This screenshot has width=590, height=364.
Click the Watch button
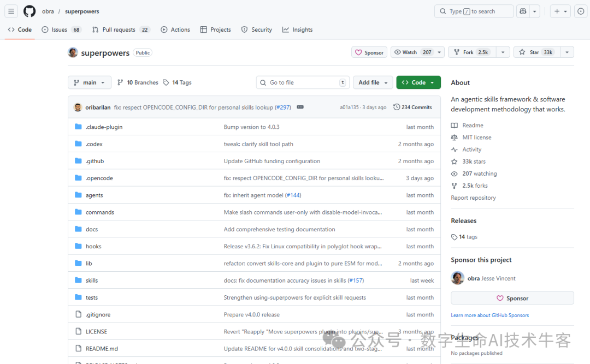[x=412, y=52]
